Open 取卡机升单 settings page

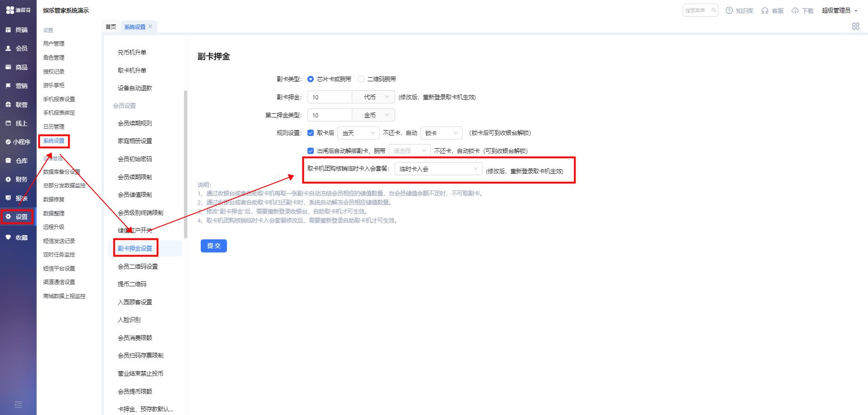click(x=132, y=70)
